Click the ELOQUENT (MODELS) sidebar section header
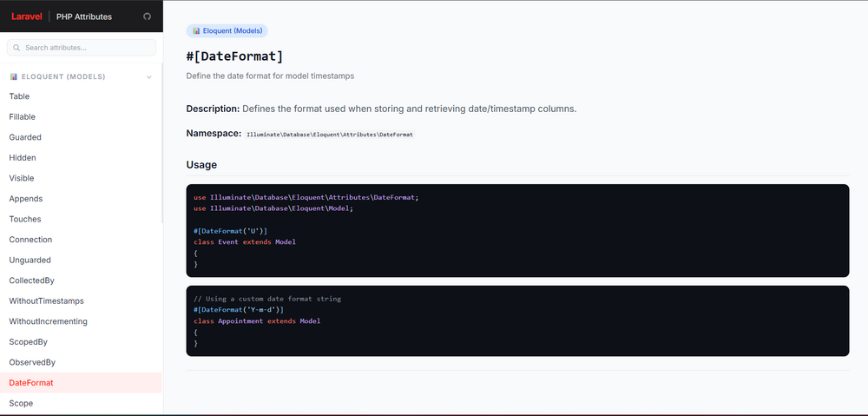Image resolution: width=868 pixels, height=416 pixels. [x=81, y=77]
